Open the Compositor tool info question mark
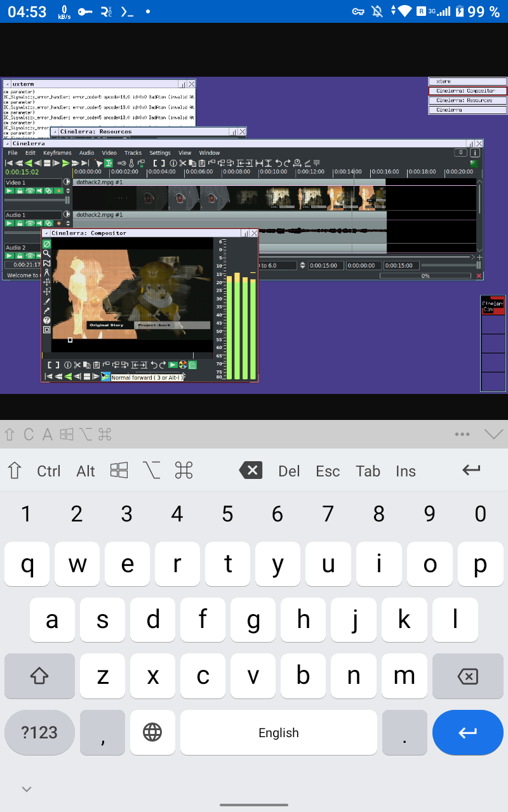The height and width of the screenshot is (812, 508). click(x=46, y=320)
